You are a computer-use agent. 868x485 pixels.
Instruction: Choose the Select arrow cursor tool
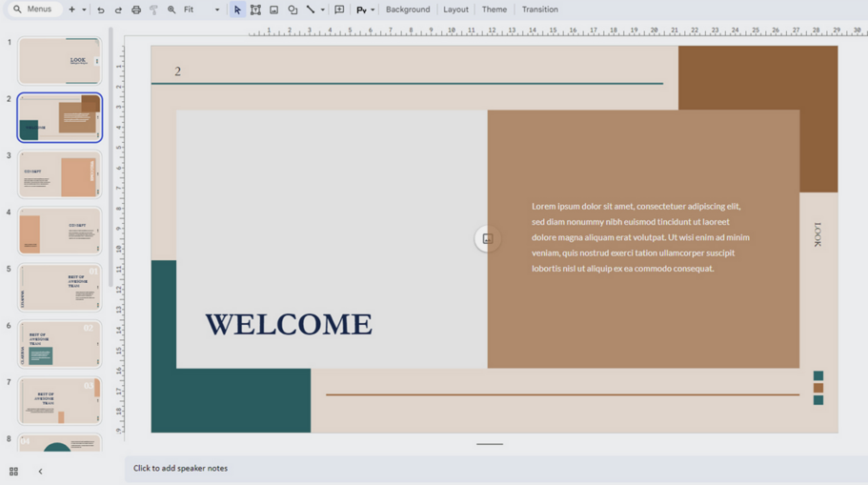(x=237, y=10)
